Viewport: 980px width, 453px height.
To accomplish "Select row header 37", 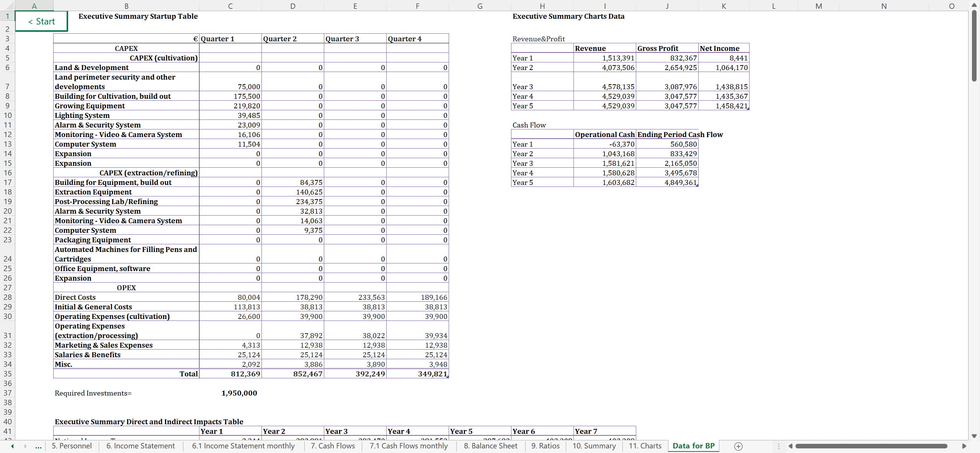I will [x=7, y=393].
